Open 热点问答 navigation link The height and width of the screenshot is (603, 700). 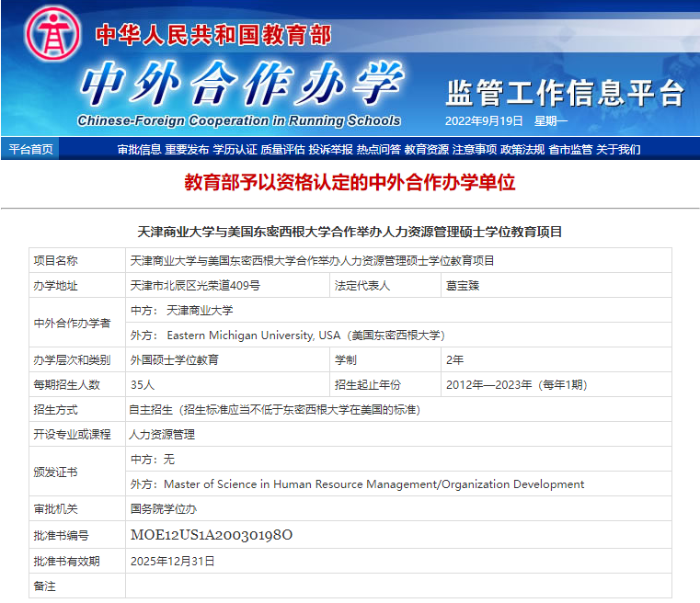click(x=379, y=150)
